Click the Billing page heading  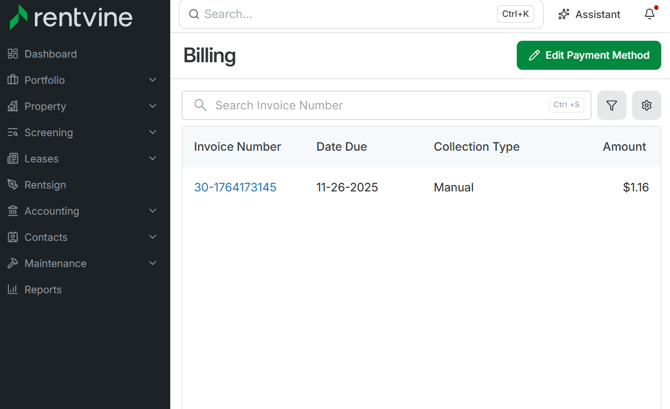209,56
